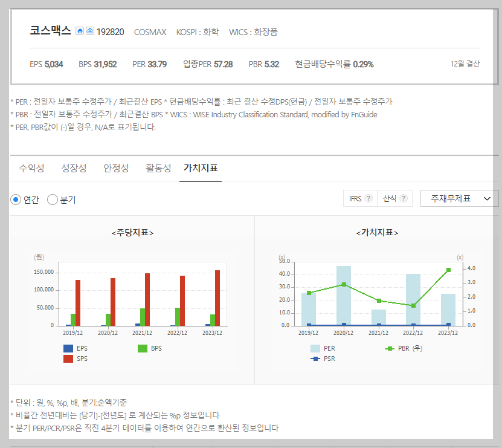Click the phone contact icon next to 코스맥스
Screen dimensions: 502x448
[x=90, y=31]
